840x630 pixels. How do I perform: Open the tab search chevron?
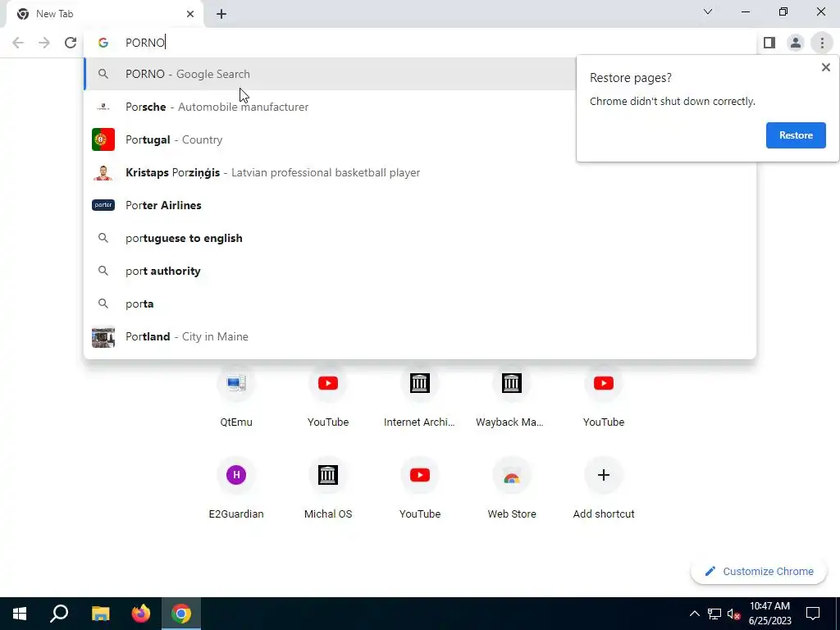click(708, 11)
